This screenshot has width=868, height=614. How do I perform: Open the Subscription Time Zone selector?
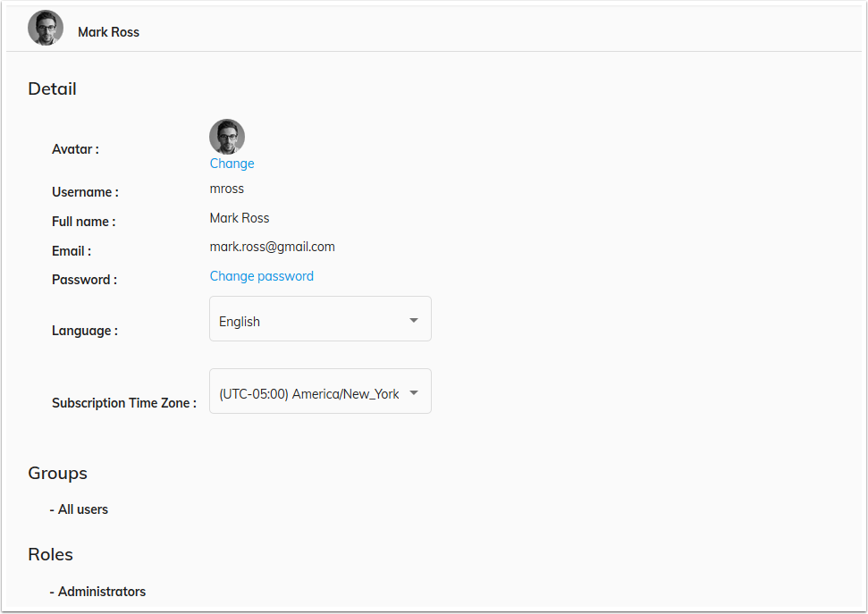320,391
